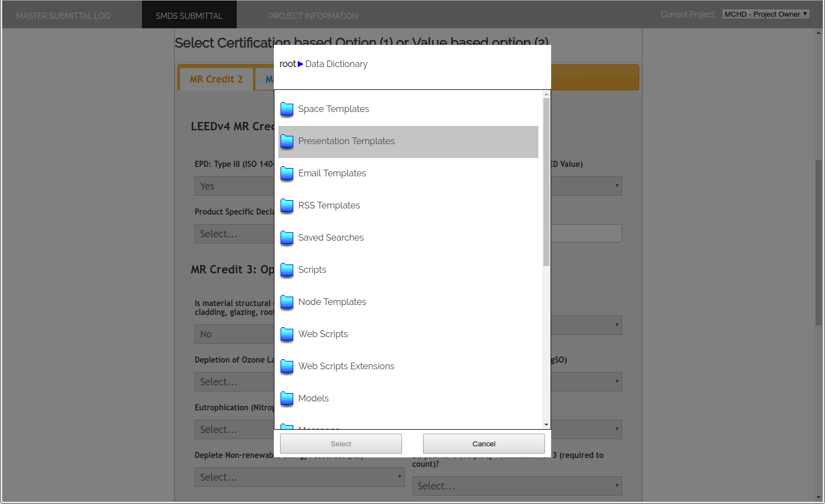
Task: Choose the Web Scripts folder label
Action: pos(323,334)
